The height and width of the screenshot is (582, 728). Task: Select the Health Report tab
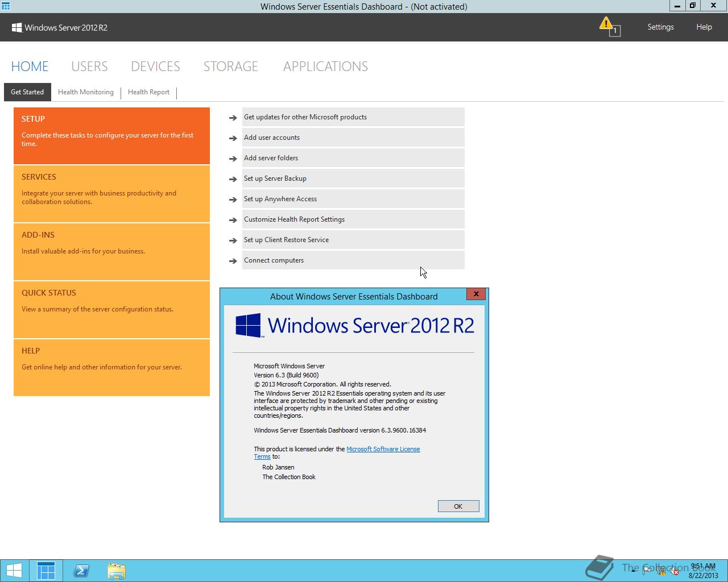[148, 92]
